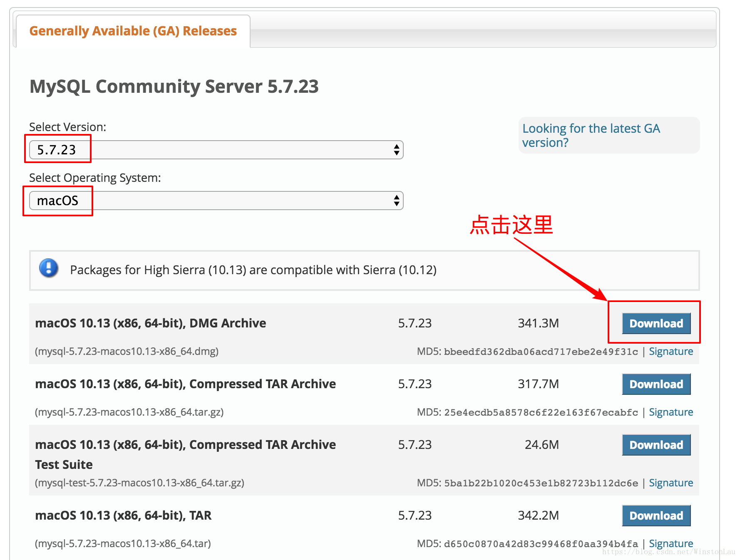Select the '317.7M' size value

coord(538,384)
